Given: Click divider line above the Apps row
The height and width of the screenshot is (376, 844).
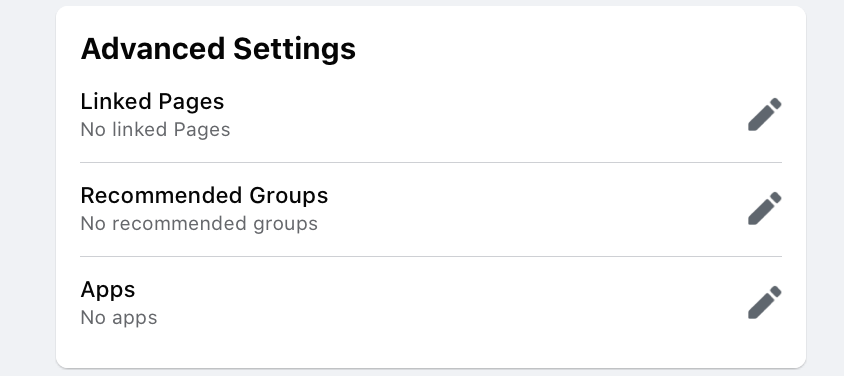Looking at the screenshot, I should point(431,257).
